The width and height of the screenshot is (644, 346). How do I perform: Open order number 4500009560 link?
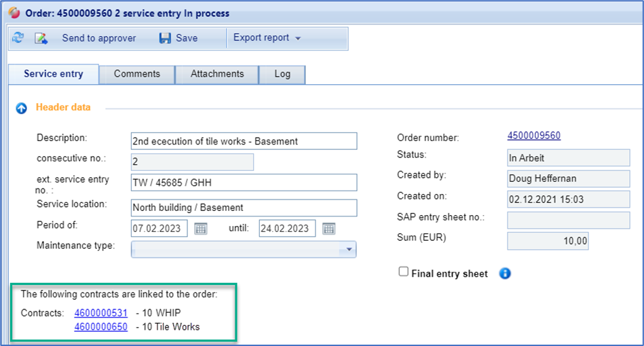tap(533, 136)
